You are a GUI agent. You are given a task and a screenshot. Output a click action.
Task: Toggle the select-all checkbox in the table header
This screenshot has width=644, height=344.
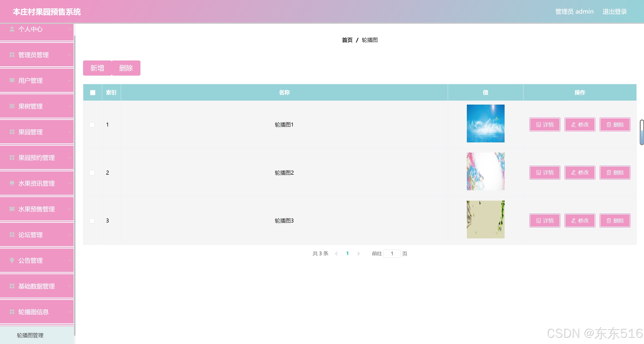[93, 92]
